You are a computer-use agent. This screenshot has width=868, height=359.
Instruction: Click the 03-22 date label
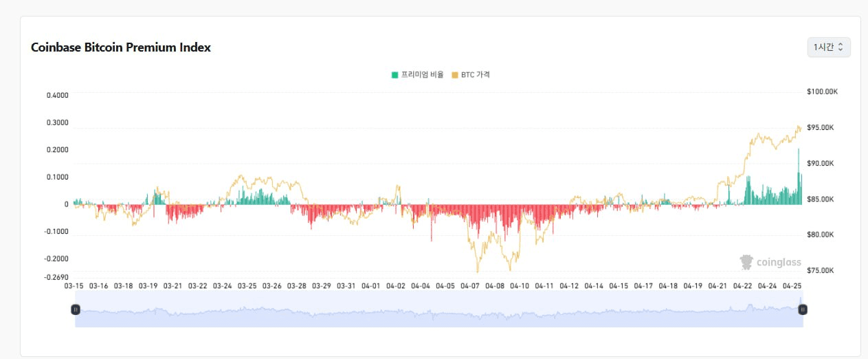[198, 285]
